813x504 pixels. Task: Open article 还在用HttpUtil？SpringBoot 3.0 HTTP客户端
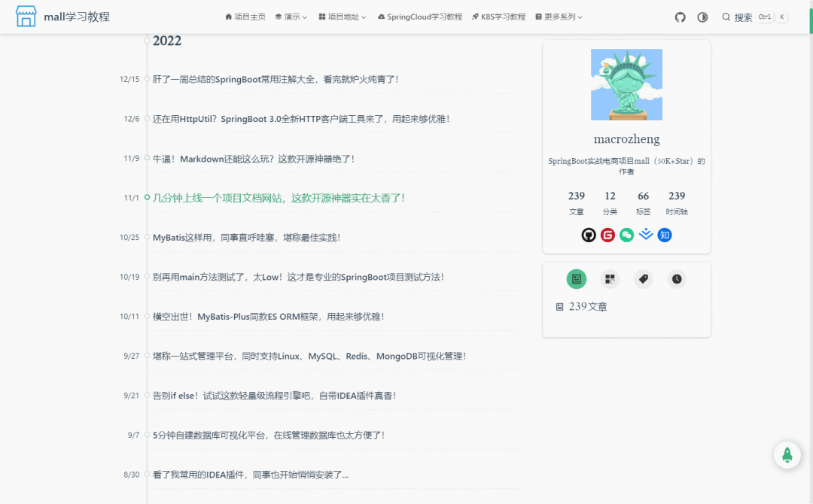[x=301, y=119]
